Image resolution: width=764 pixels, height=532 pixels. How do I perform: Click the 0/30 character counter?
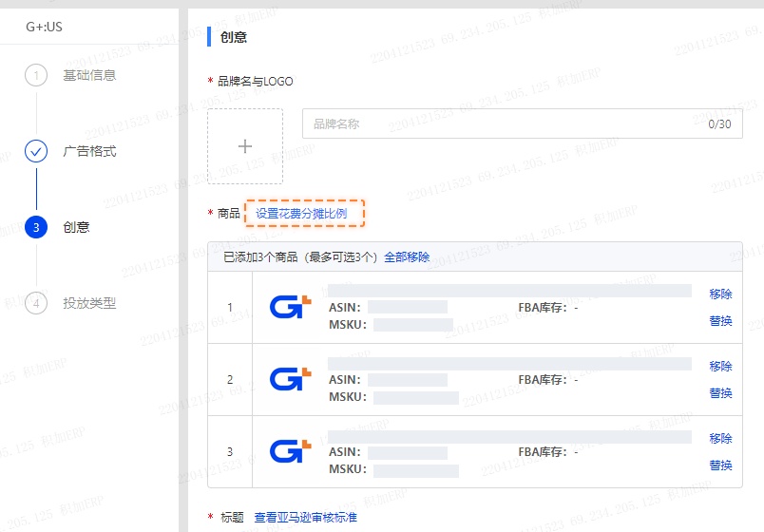click(x=719, y=124)
